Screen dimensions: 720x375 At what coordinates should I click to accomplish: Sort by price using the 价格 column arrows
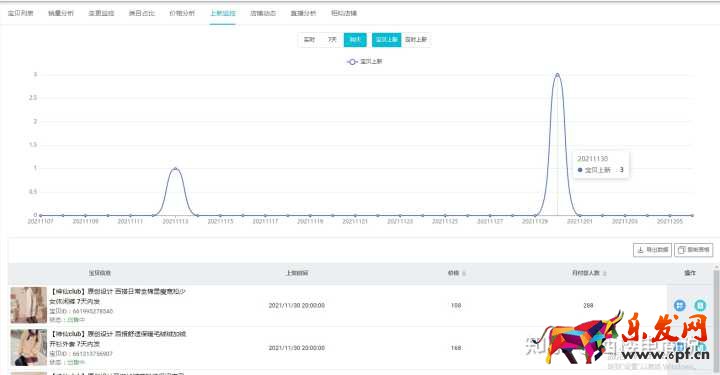click(464, 273)
